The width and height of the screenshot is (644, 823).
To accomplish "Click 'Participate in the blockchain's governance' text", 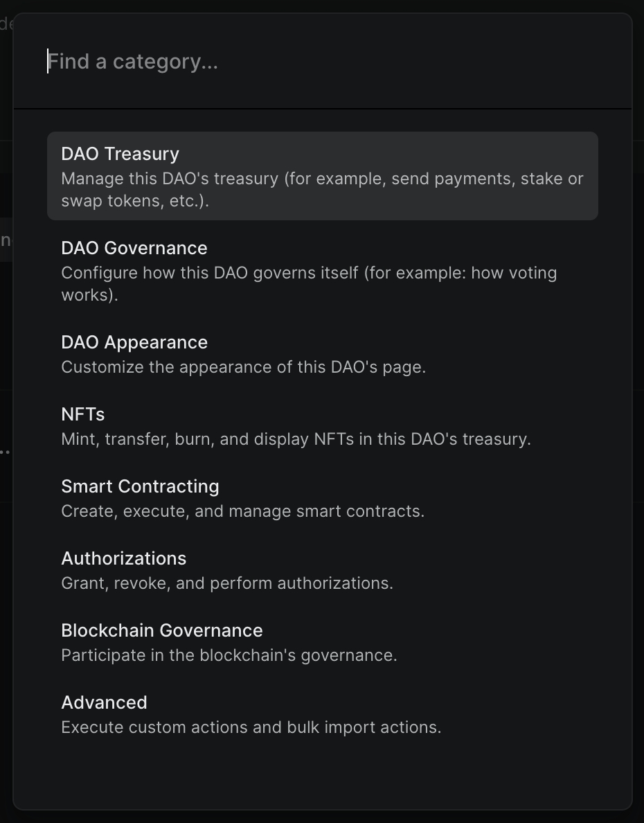I will point(229,655).
